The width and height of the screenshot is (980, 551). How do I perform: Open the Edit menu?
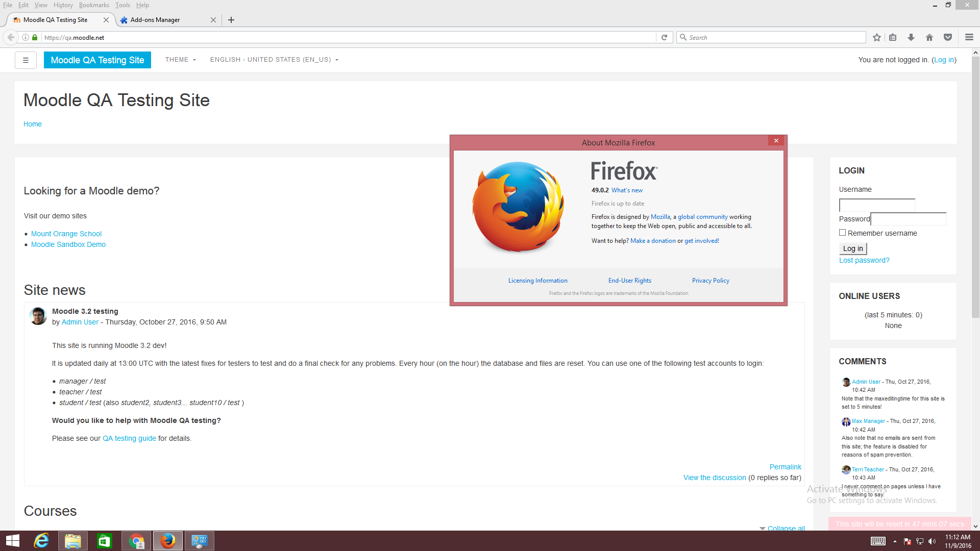(x=23, y=5)
